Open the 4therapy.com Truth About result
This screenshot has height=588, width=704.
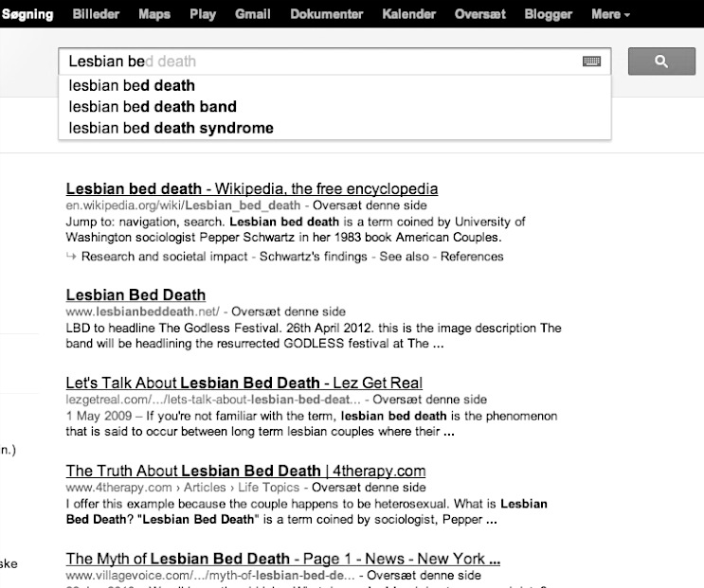click(245, 471)
